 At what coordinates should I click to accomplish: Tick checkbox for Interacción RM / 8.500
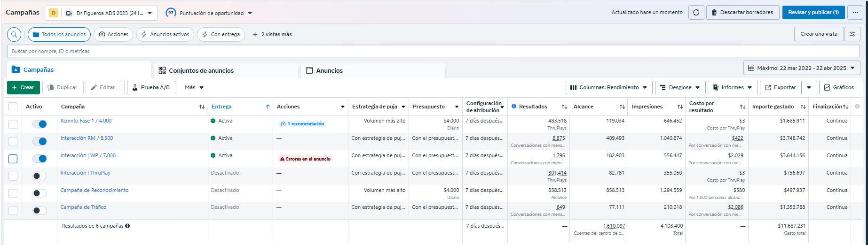13,142
